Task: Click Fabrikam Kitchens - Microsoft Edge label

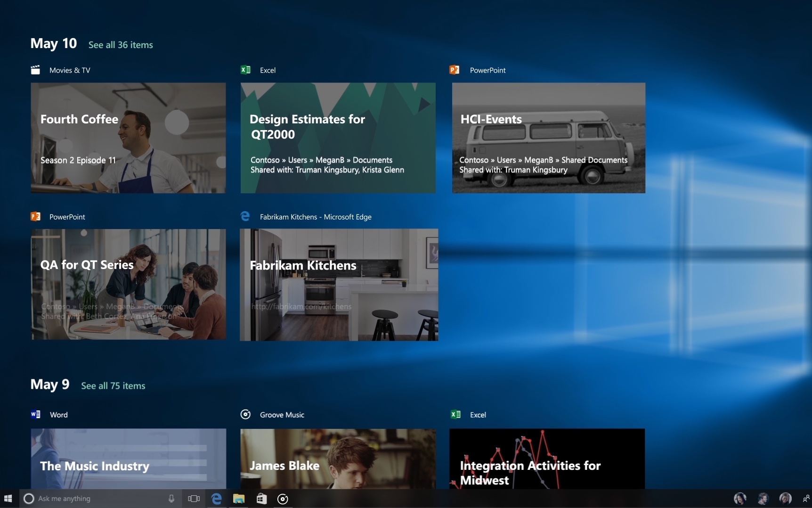Action: (316, 217)
